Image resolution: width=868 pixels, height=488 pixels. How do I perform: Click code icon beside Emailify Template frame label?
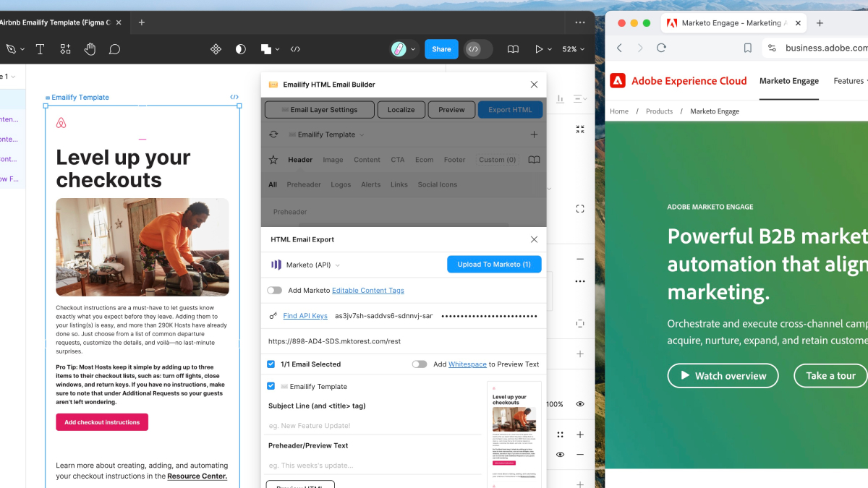click(x=234, y=97)
